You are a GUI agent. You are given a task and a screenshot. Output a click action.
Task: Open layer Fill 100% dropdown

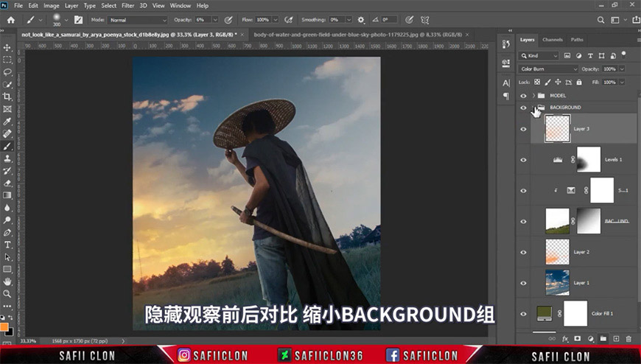coord(622,83)
